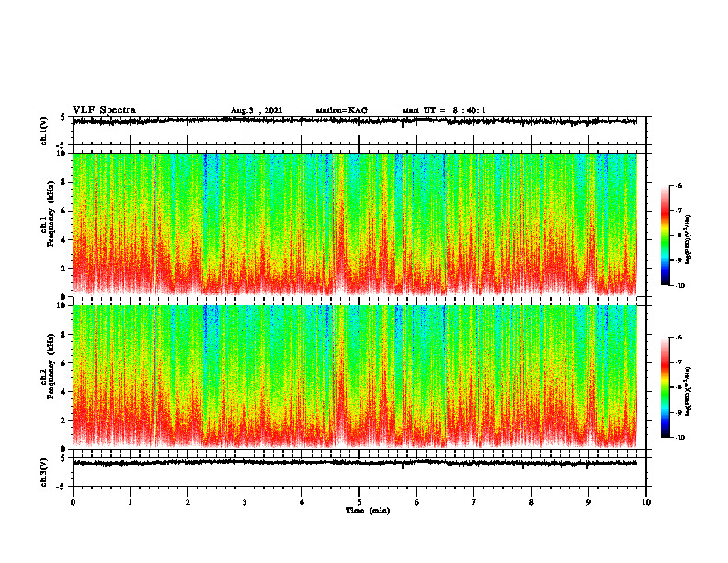Click the time axis tick label "6"
Viewport: 728px width, 563px height.
pyautogui.click(x=417, y=502)
